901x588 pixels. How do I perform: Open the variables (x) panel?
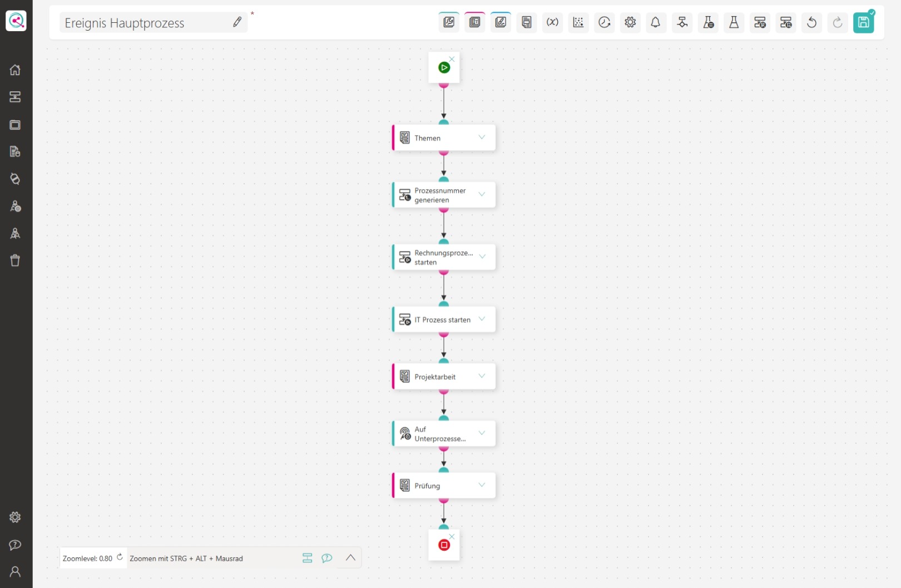552,22
